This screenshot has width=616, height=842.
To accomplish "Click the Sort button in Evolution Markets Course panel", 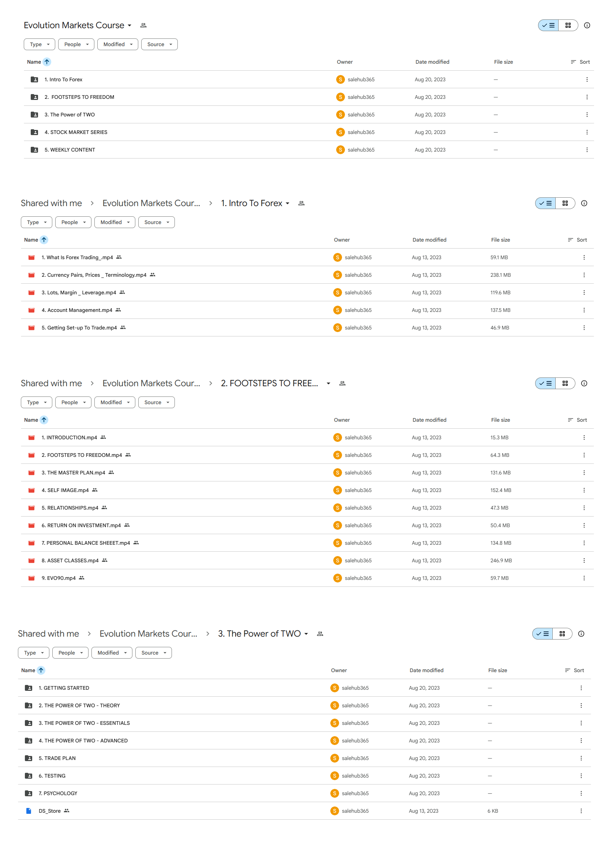I will coord(580,62).
